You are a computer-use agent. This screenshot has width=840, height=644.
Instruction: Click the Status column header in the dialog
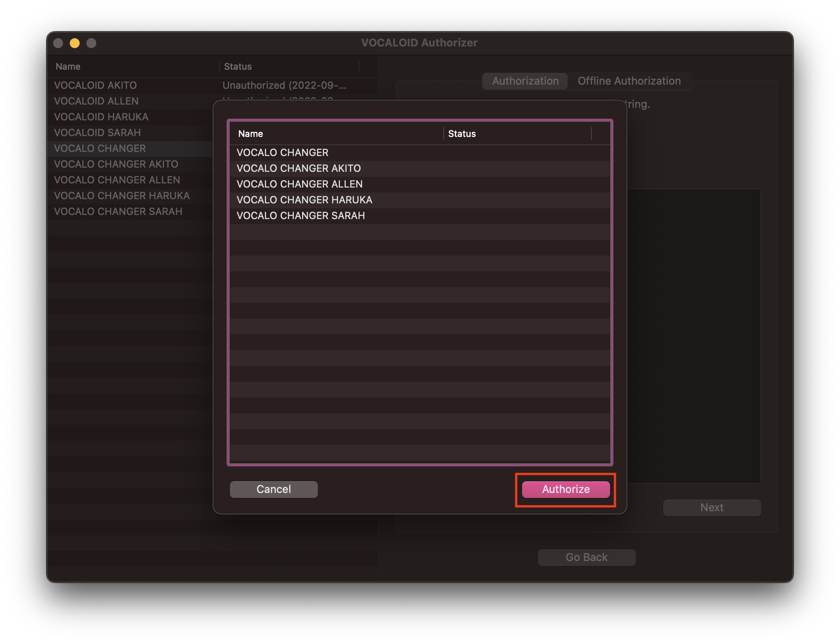point(462,134)
